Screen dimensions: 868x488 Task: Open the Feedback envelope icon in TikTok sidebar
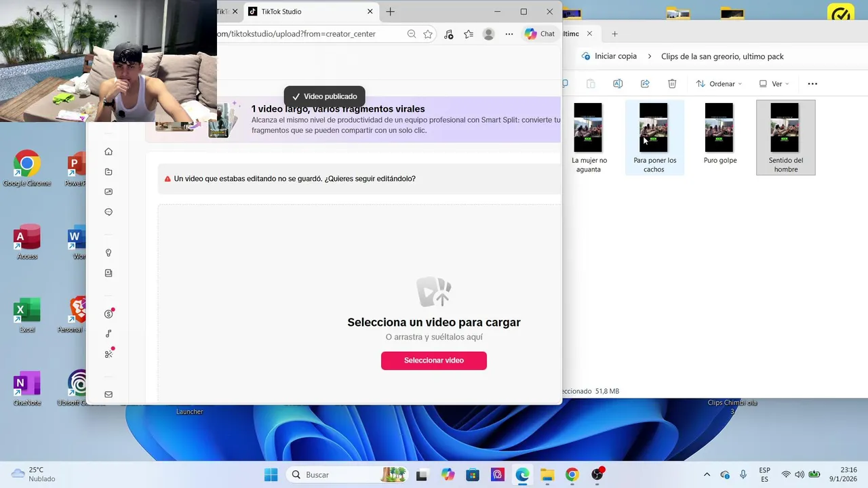[x=108, y=394]
